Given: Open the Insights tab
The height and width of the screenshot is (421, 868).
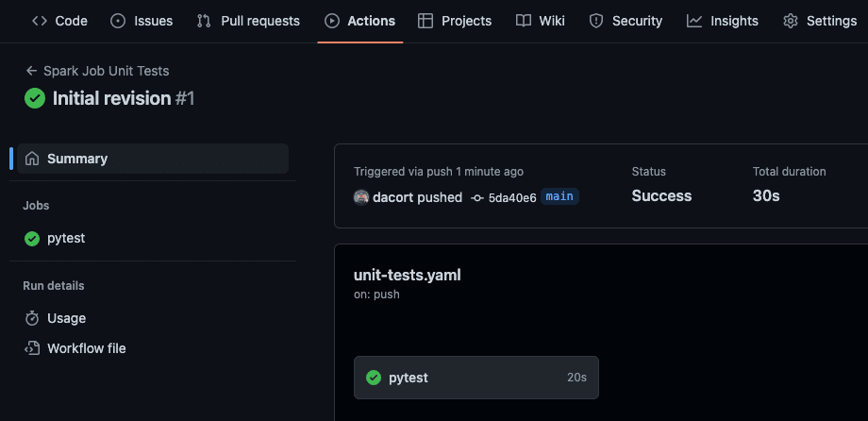Looking at the screenshot, I should pos(723,21).
